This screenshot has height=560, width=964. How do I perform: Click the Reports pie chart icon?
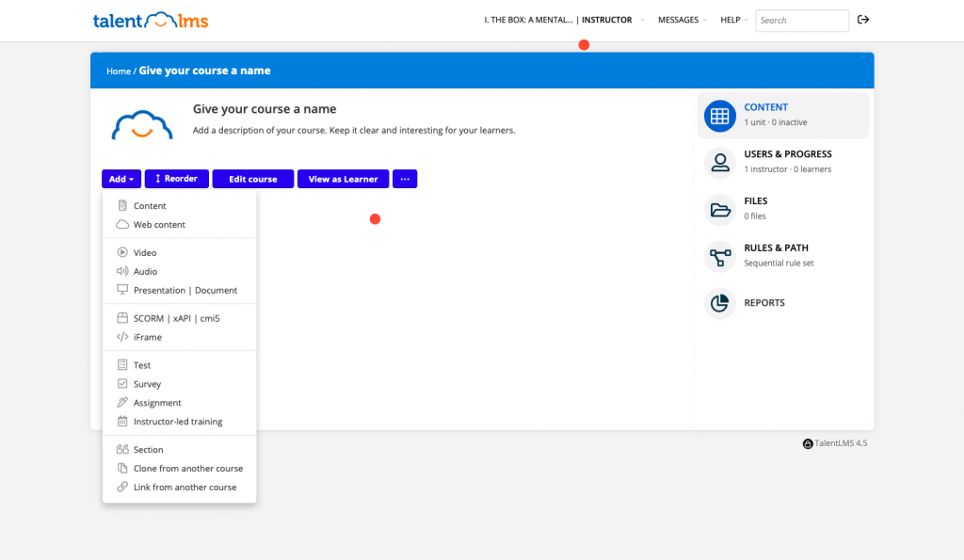tap(720, 303)
